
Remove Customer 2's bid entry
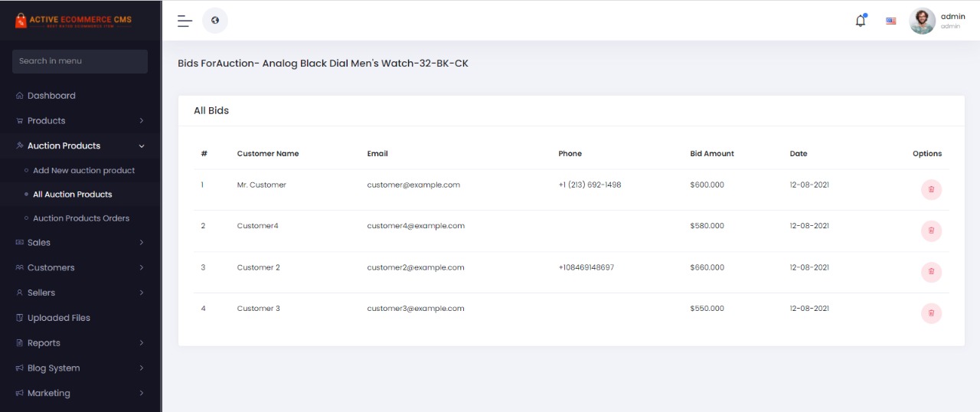click(x=931, y=272)
